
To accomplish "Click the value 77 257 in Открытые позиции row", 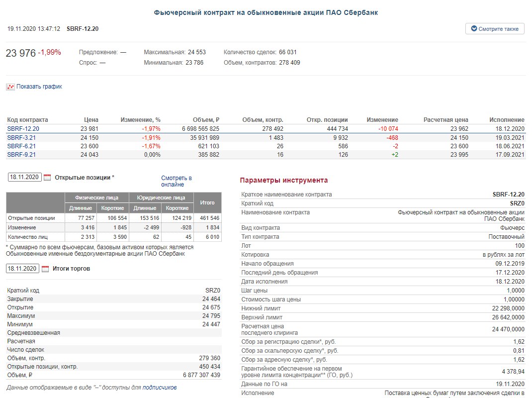I will coord(86,218).
